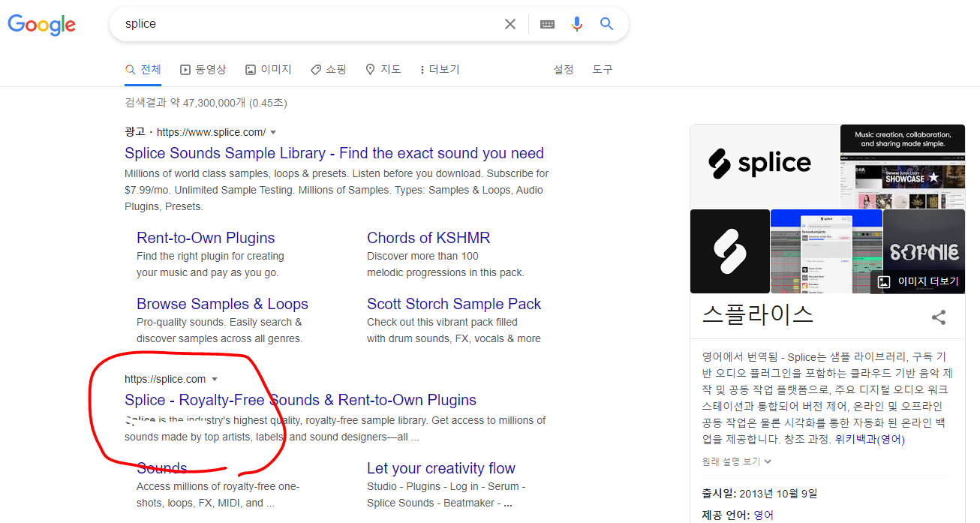Screen dimensions: 980x523
Task: Open the 도구 tools menu
Action: click(603, 69)
